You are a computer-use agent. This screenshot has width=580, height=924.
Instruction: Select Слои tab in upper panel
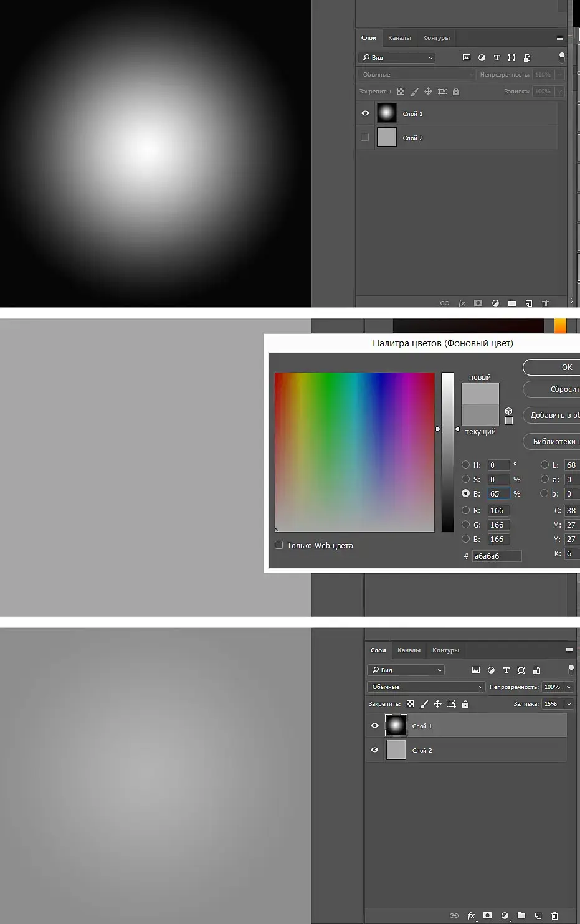[x=369, y=37]
